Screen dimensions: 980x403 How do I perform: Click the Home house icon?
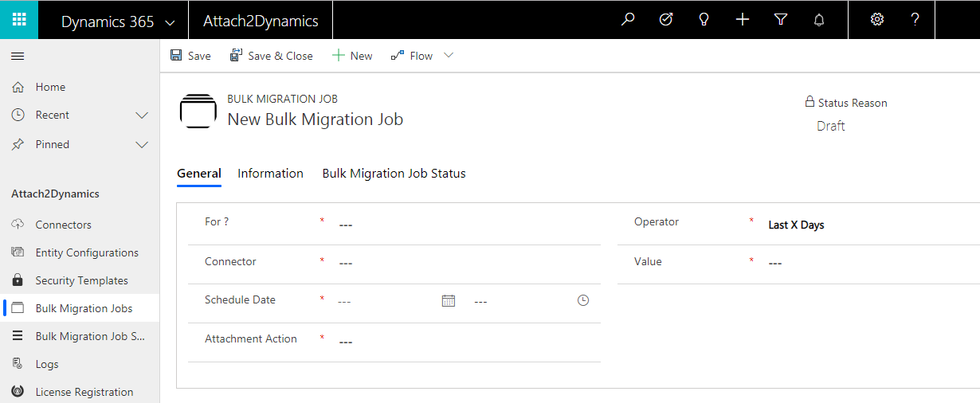click(18, 87)
